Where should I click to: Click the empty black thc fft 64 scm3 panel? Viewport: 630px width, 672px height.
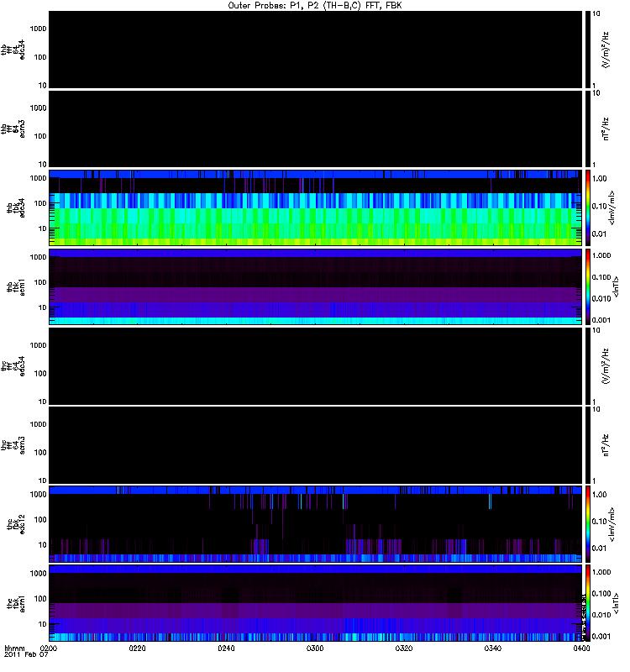(x=315, y=445)
